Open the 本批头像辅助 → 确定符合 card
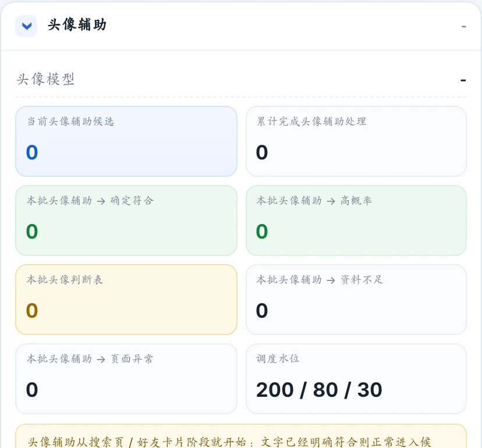The height and width of the screenshot is (448, 482). click(126, 221)
